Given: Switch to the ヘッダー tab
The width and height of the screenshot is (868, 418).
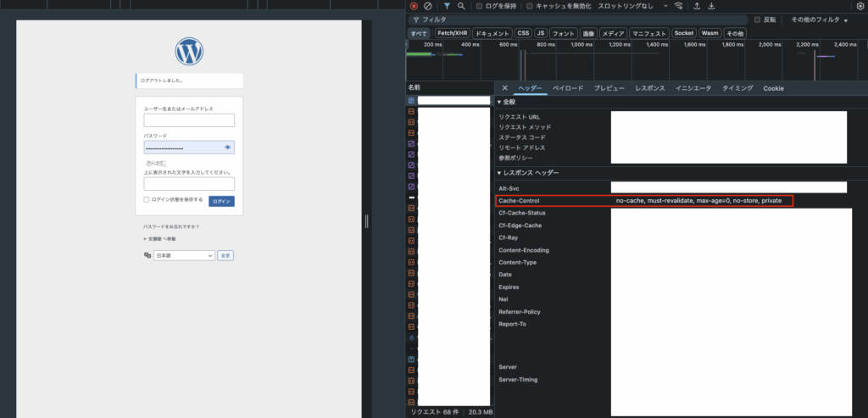Looking at the screenshot, I should (x=531, y=88).
